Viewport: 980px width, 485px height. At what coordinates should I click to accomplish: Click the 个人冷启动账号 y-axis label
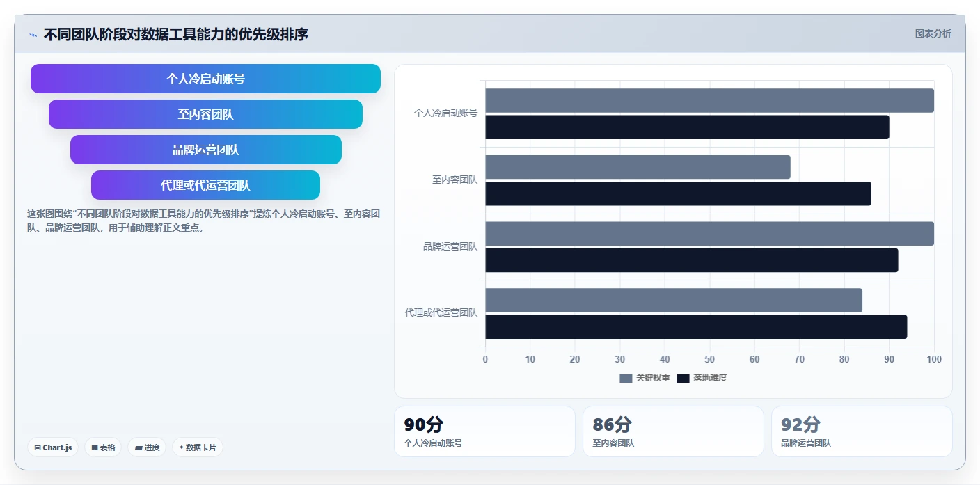click(445, 113)
